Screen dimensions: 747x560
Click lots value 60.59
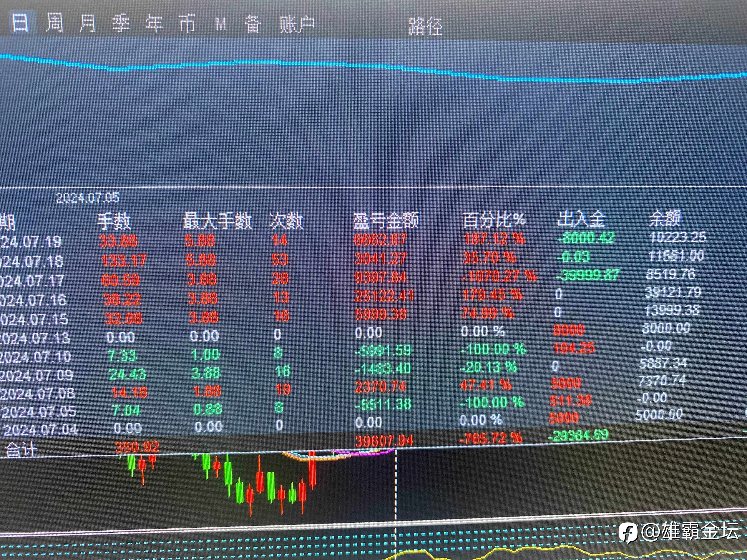pyautogui.click(x=120, y=280)
